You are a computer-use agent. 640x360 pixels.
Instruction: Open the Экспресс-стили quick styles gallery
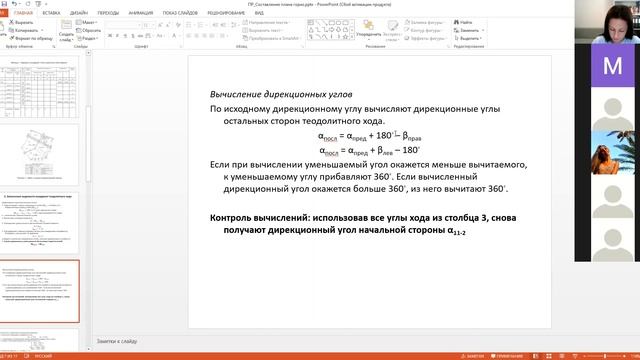click(392, 31)
